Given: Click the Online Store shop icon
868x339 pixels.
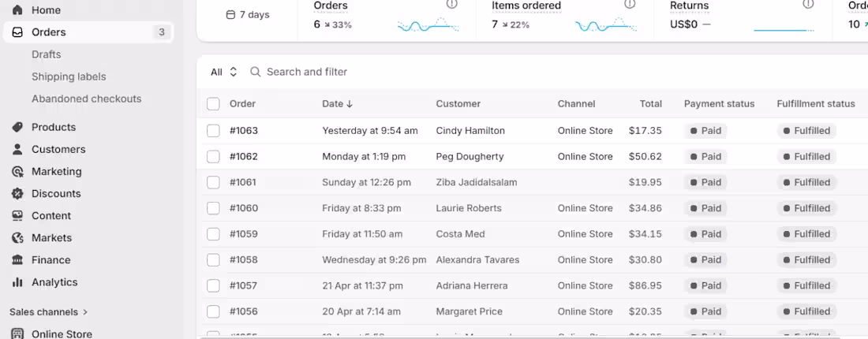Looking at the screenshot, I should pos(17,334).
